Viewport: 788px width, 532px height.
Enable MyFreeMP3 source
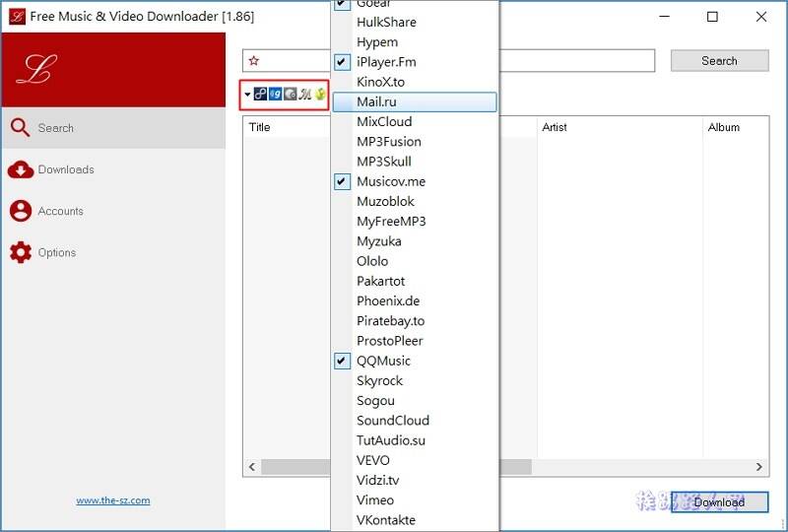pyautogui.click(x=415, y=222)
